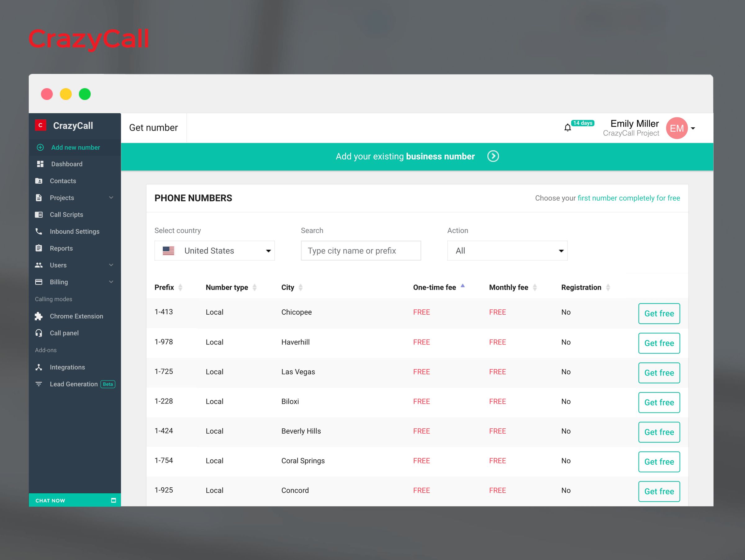Open the Dashboard from the sidebar
Screen dimensions: 745x560
(67, 164)
